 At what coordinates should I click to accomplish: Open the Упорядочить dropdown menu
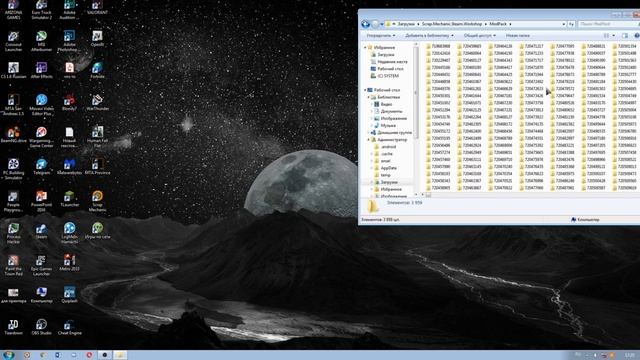click(380, 36)
